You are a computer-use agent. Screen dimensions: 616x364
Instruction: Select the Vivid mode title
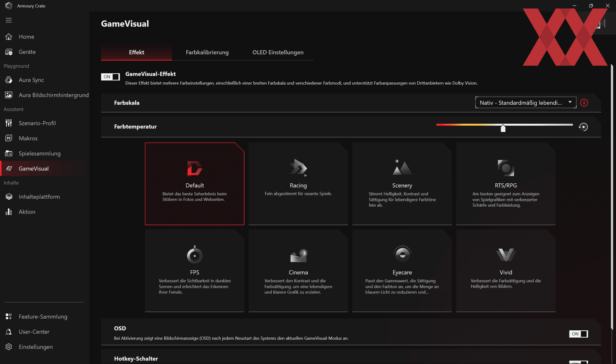[x=506, y=272]
